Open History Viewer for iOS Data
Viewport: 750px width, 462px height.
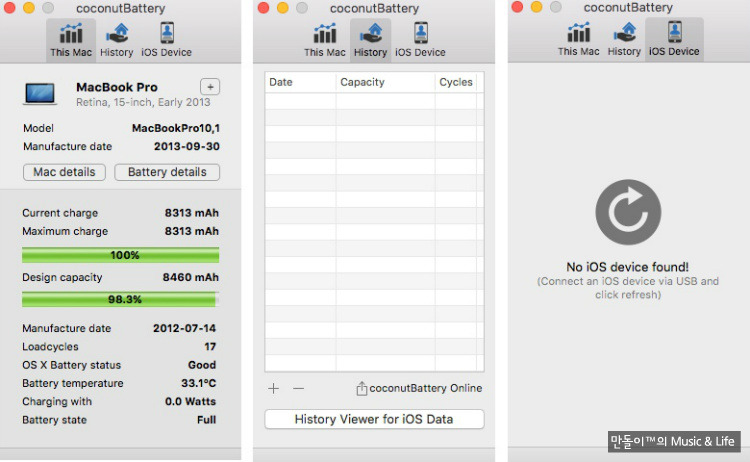[x=374, y=419]
